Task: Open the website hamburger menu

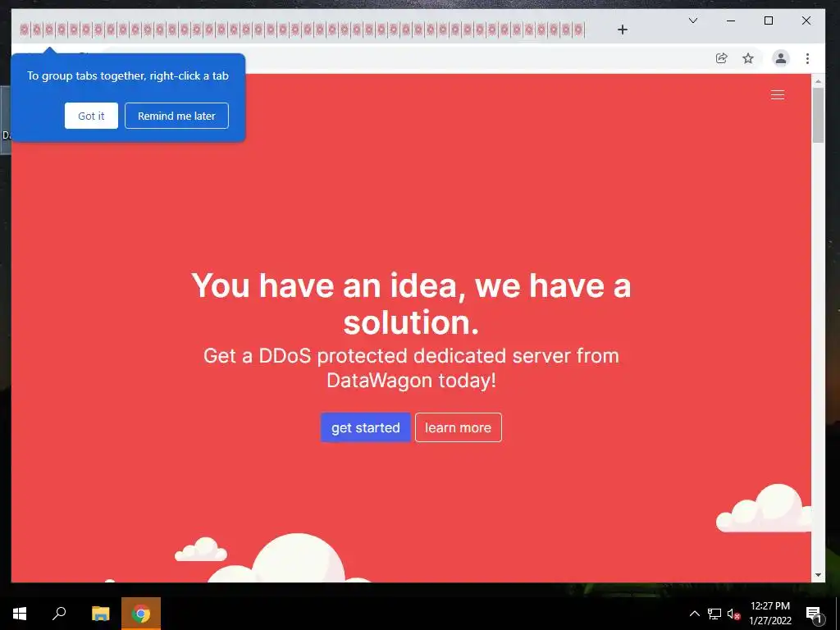Action: [x=778, y=95]
